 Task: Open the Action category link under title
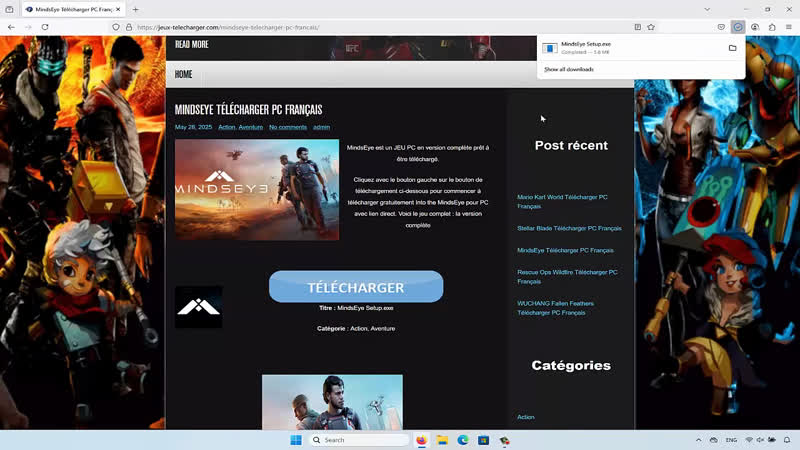click(x=227, y=127)
